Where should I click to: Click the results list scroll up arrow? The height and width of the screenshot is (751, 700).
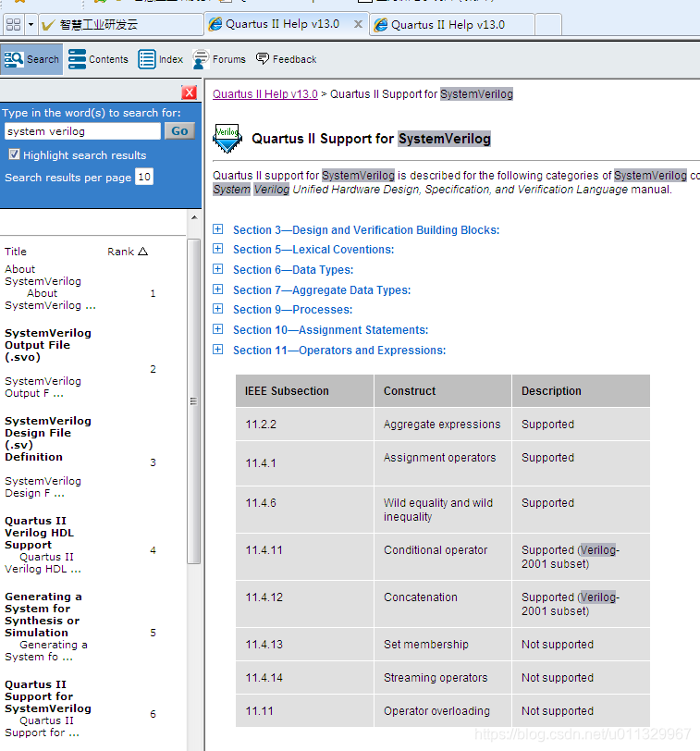[x=194, y=217]
